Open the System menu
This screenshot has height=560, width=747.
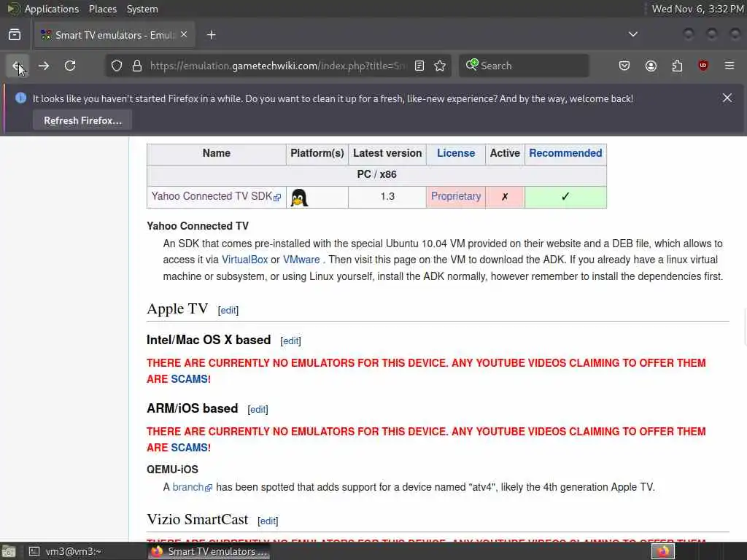[x=142, y=9]
